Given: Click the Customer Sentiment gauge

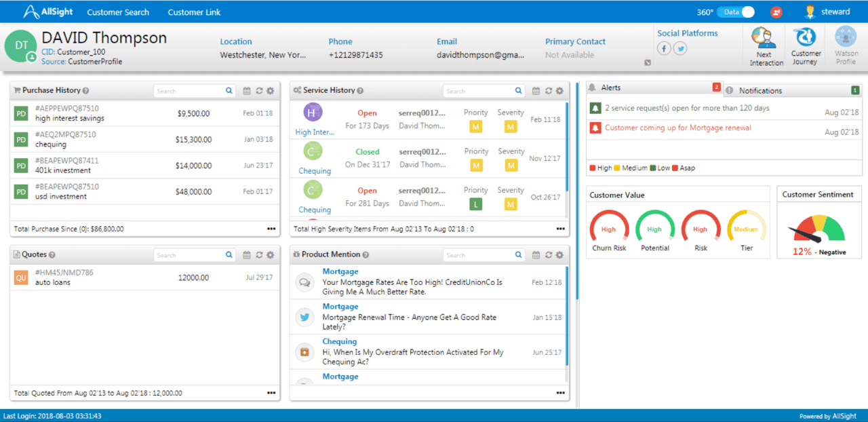Looking at the screenshot, I should point(820,231).
